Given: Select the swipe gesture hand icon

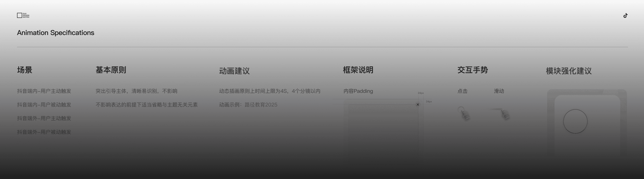Looking at the screenshot, I should (x=500, y=114).
